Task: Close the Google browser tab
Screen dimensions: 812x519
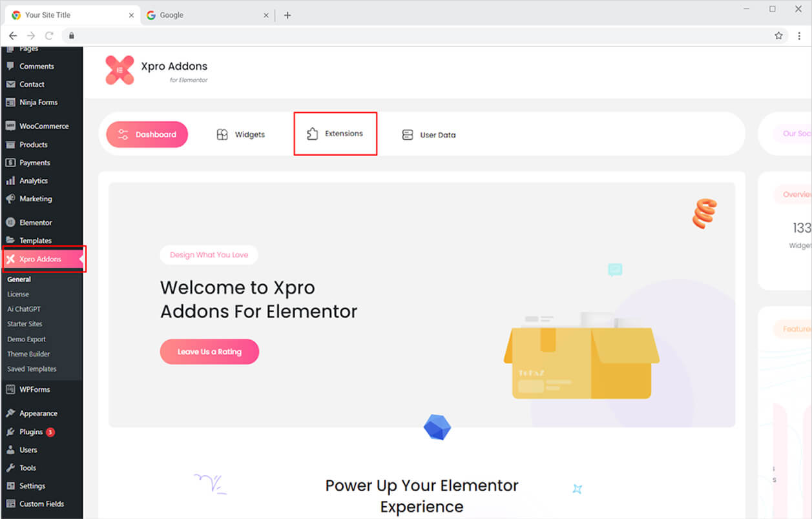Action: [x=266, y=15]
